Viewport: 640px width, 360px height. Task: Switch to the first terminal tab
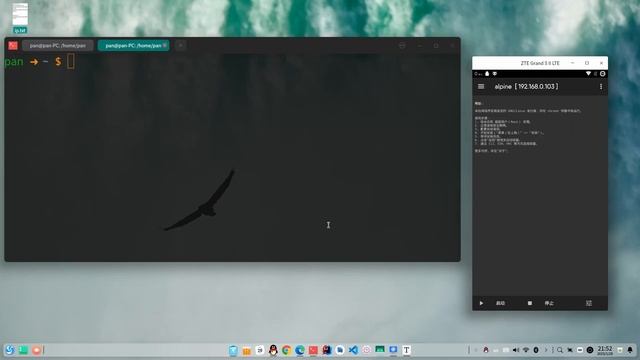click(x=58, y=46)
